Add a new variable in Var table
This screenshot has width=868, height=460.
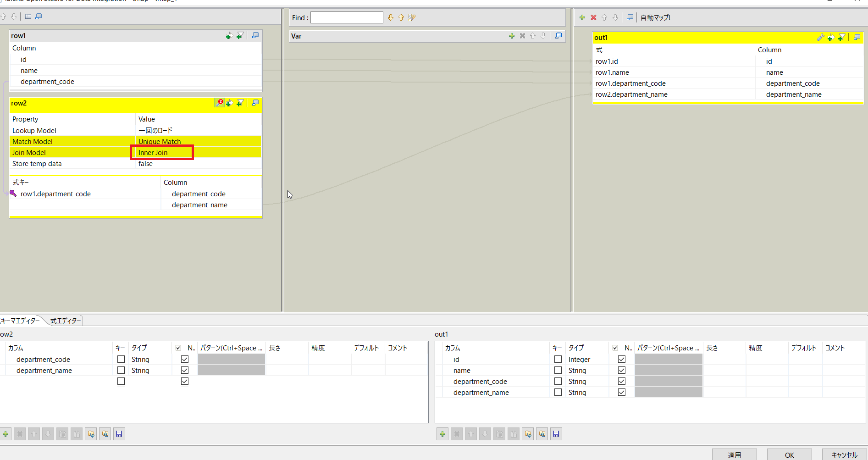point(512,36)
